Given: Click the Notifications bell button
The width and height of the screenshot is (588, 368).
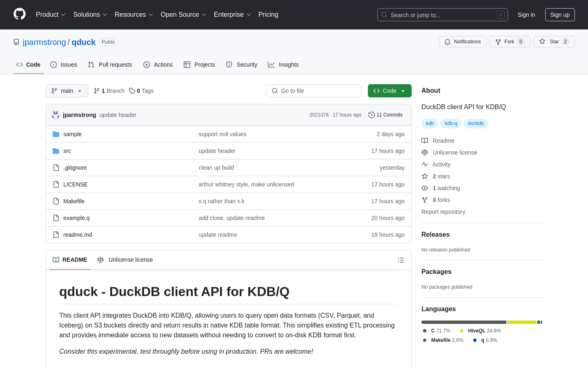Looking at the screenshot, I should coord(463,42).
